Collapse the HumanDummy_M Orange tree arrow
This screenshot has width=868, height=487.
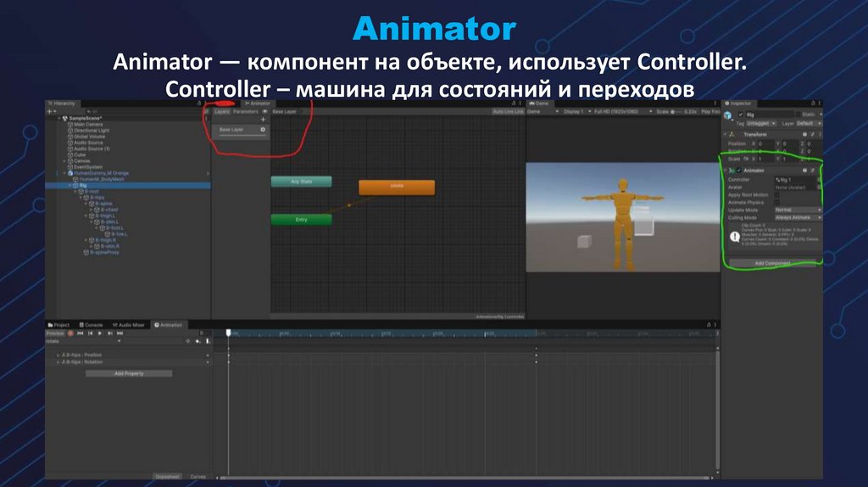point(64,173)
